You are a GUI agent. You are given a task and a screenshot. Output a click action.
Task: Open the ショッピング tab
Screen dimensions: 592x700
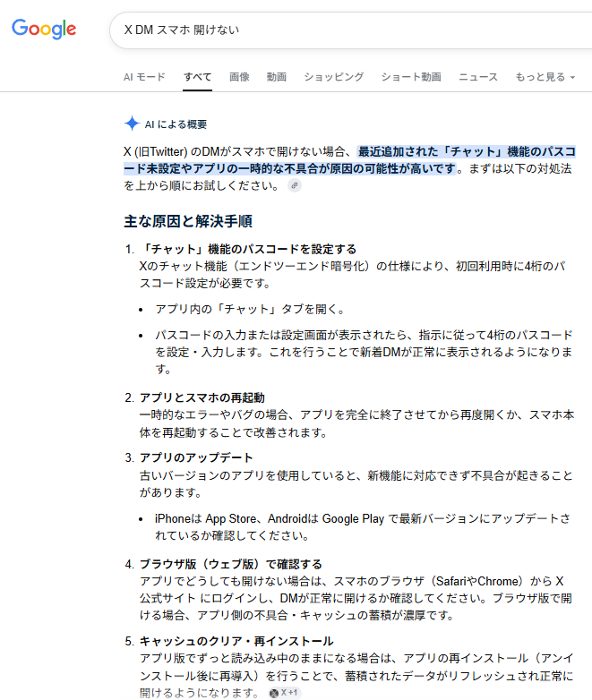click(334, 77)
